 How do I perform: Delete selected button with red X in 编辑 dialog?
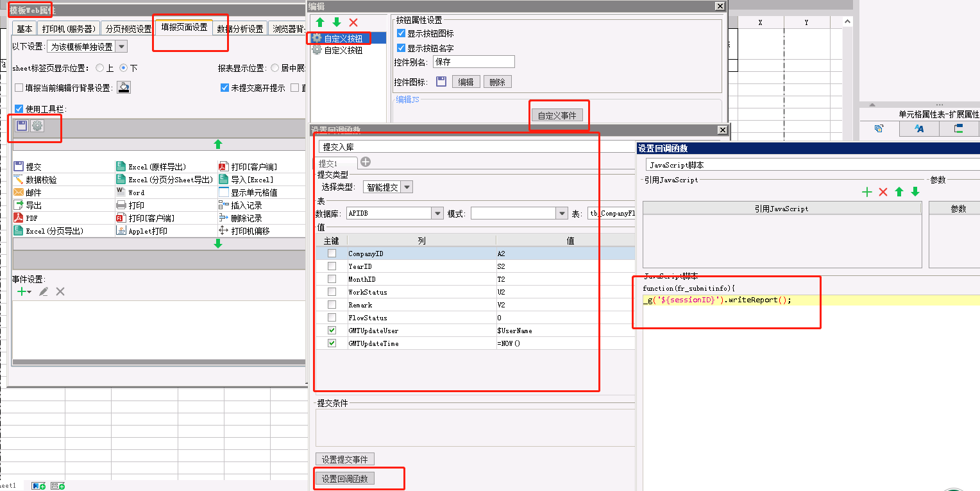(x=353, y=22)
